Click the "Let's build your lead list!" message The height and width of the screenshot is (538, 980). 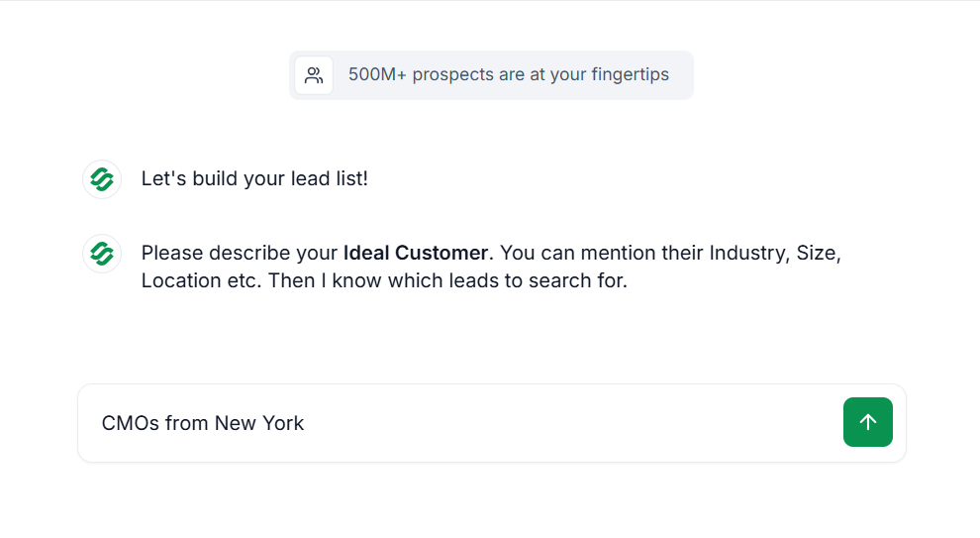[x=254, y=179]
